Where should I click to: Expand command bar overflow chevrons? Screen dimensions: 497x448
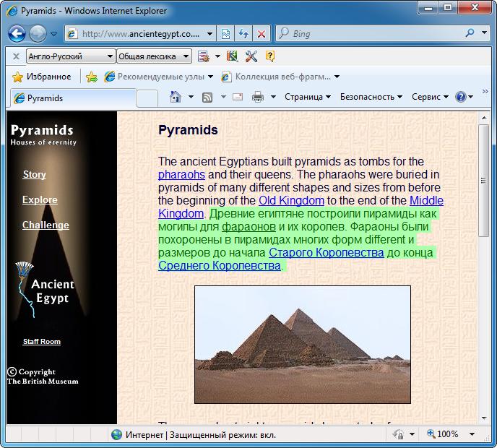pos(485,92)
